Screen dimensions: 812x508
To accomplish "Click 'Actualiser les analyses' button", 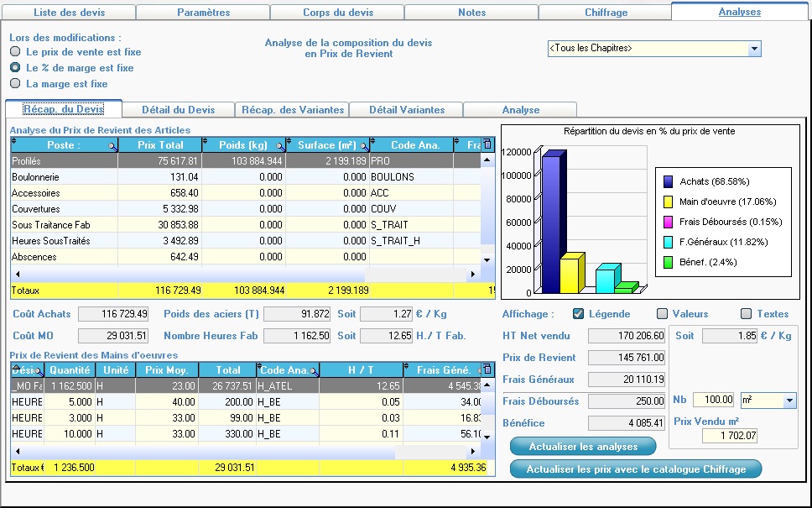I will (x=584, y=446).
